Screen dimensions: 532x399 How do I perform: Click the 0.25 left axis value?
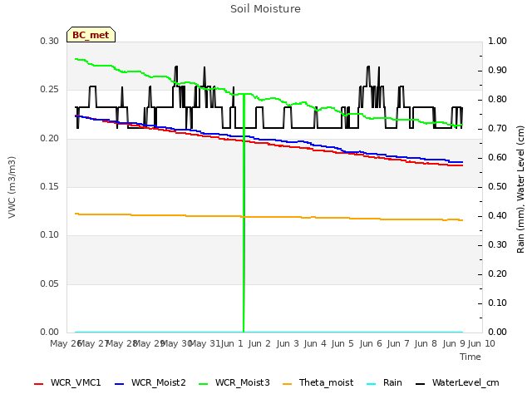[x=50, y=90]
